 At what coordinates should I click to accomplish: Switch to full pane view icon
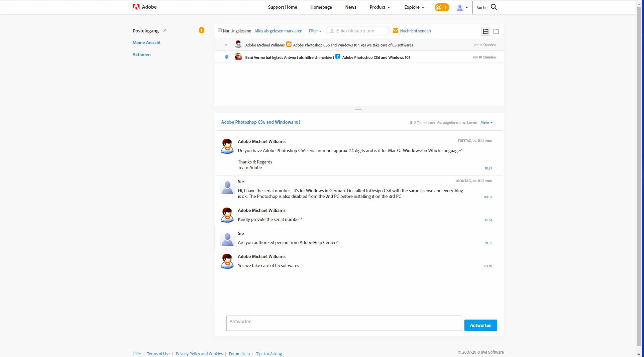496,31
